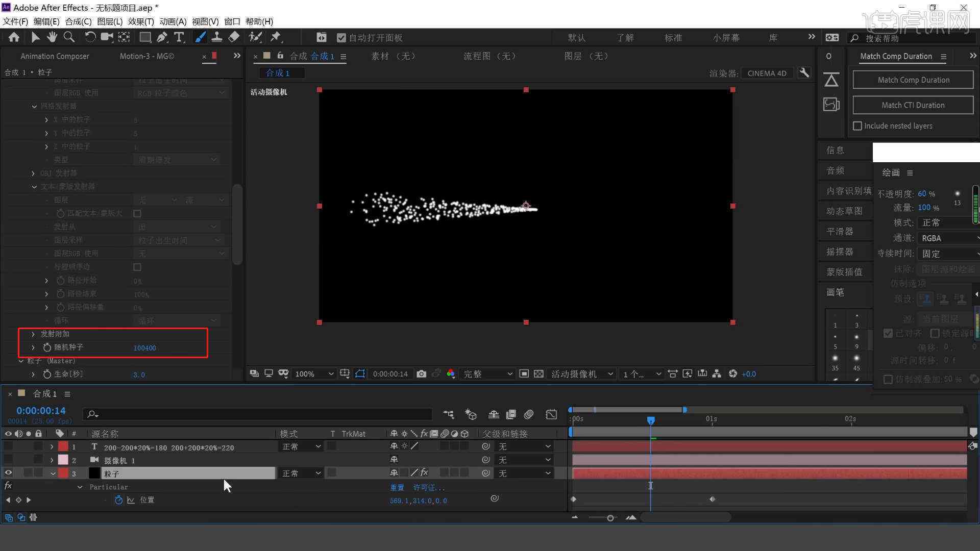Select the Eraser tool
Screen dimensions: 980x551
pyautogui.click(x=234, y=37)
